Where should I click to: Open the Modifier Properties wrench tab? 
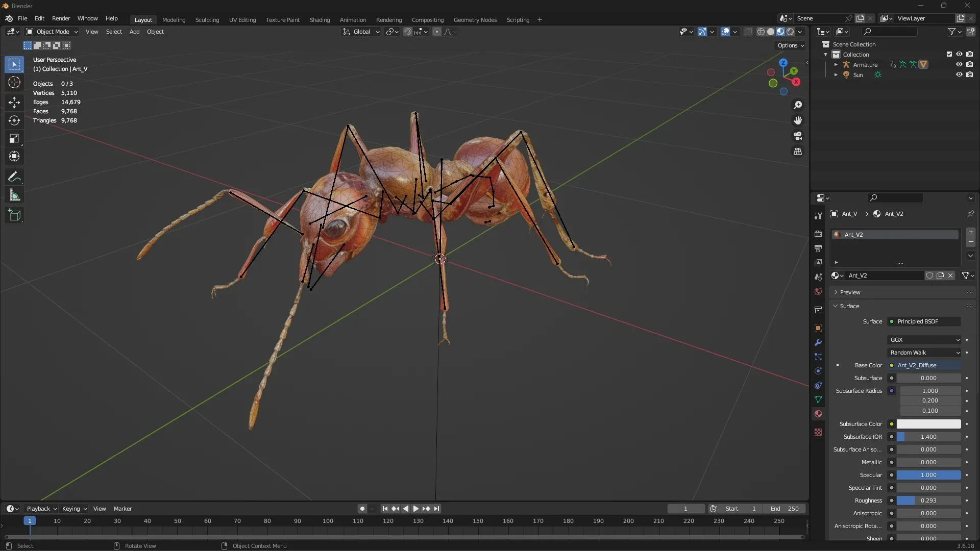[818, 342]
